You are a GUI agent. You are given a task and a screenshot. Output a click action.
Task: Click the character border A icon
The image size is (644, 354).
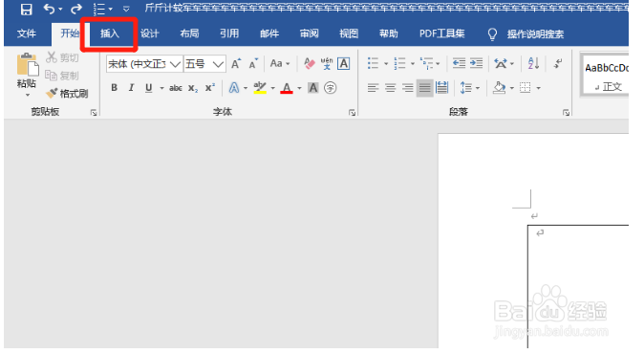tap(343, 64)
